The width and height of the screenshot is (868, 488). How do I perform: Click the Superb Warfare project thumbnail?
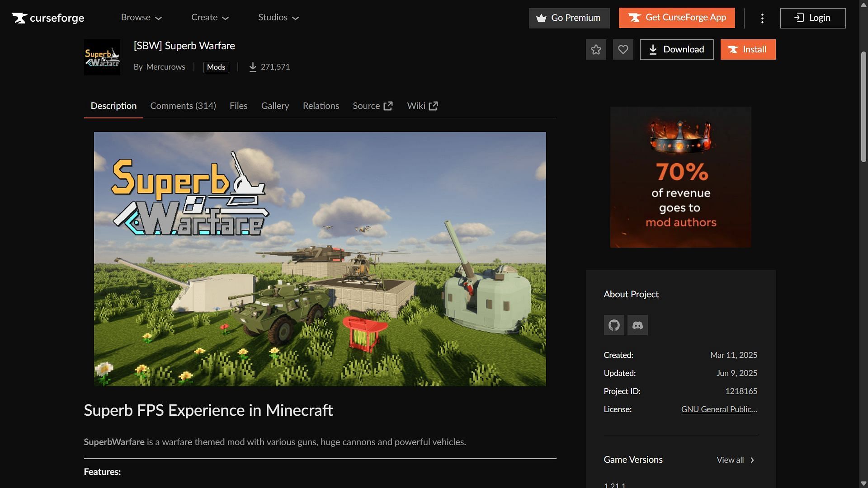point(102,57)
